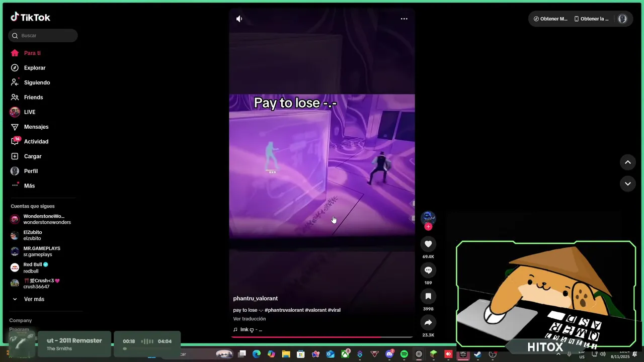Open the lmk sound music link
This screenshot has height=362, width=644.
[248, 330]
